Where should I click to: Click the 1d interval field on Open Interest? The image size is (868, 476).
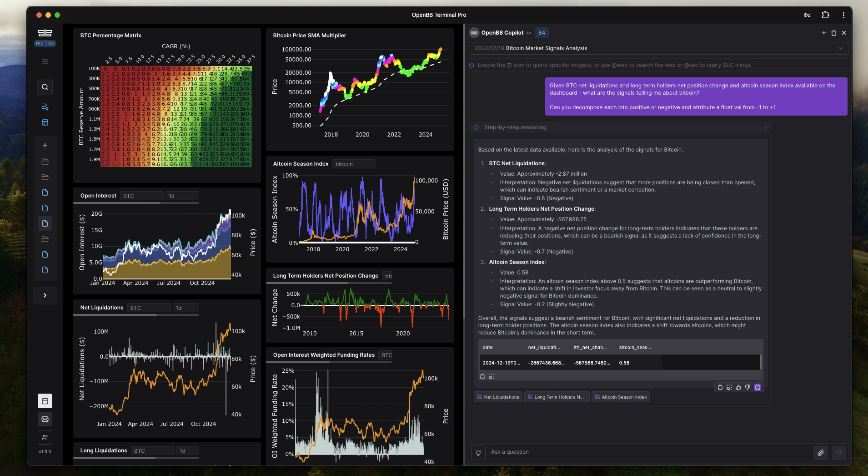coord(182,196)
